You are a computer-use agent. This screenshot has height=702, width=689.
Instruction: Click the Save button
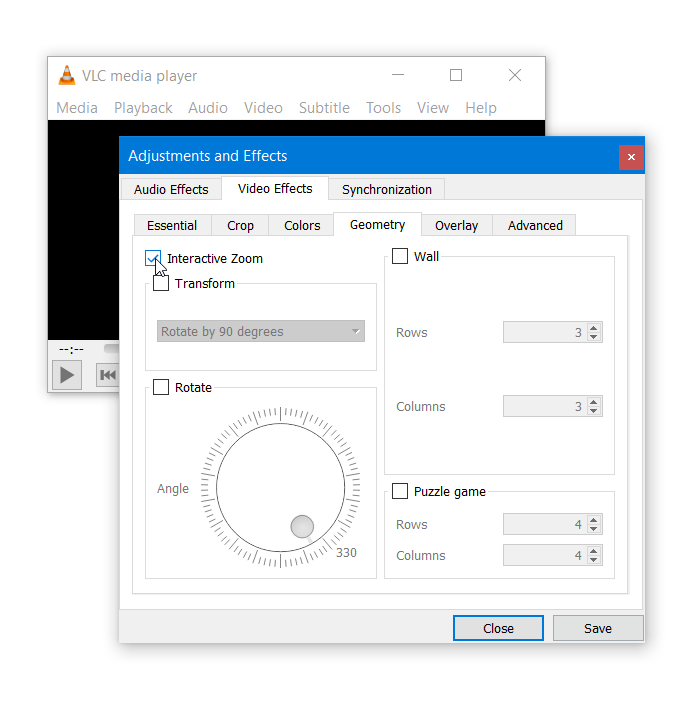tap(598, 628)
